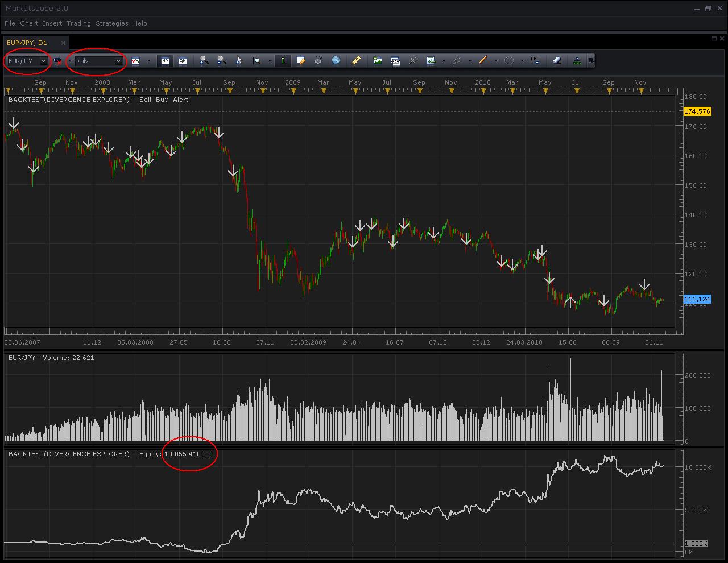Click the EUR/JPY - Volume: 22 621 label
Viewport: 728px width, 563px height.
(x=51, y=358)
